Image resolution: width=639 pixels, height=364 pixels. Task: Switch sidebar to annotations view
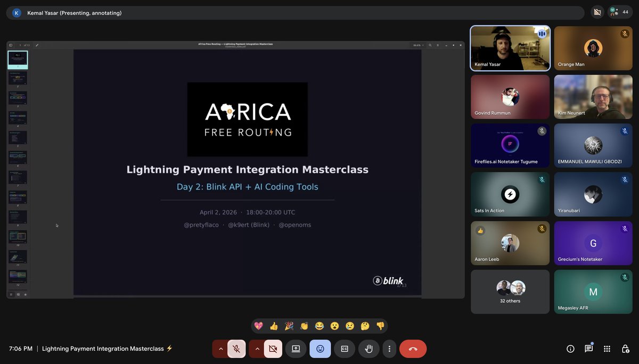coord(18,294)
